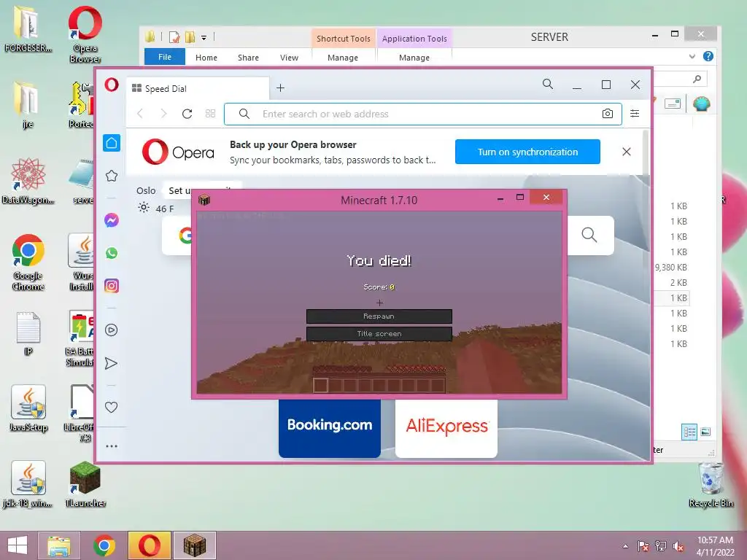Open Bookmarks star in Opera sidebar
The image size is (747, 560).
coord(112,176)
